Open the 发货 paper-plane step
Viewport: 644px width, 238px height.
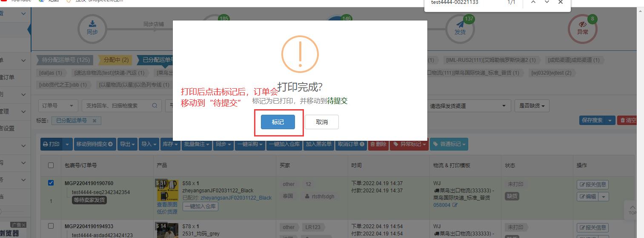tap(460, 28)
